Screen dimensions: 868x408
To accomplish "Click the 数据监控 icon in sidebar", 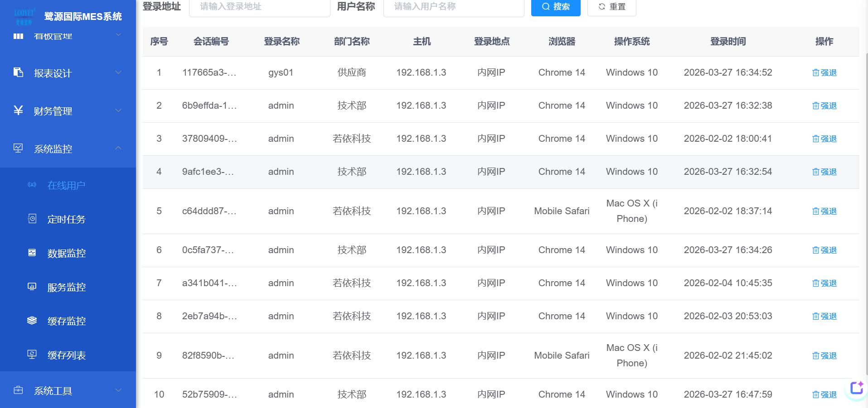I will tap(32, 253).
